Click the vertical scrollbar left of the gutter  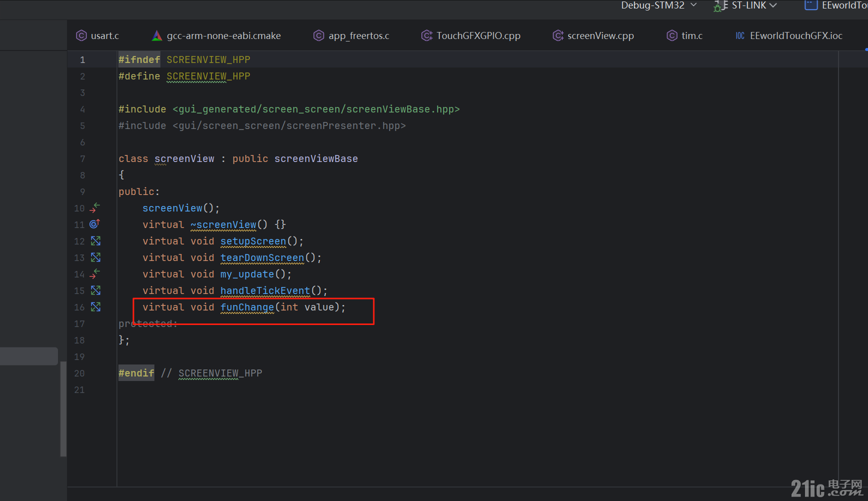click(63, 409)
